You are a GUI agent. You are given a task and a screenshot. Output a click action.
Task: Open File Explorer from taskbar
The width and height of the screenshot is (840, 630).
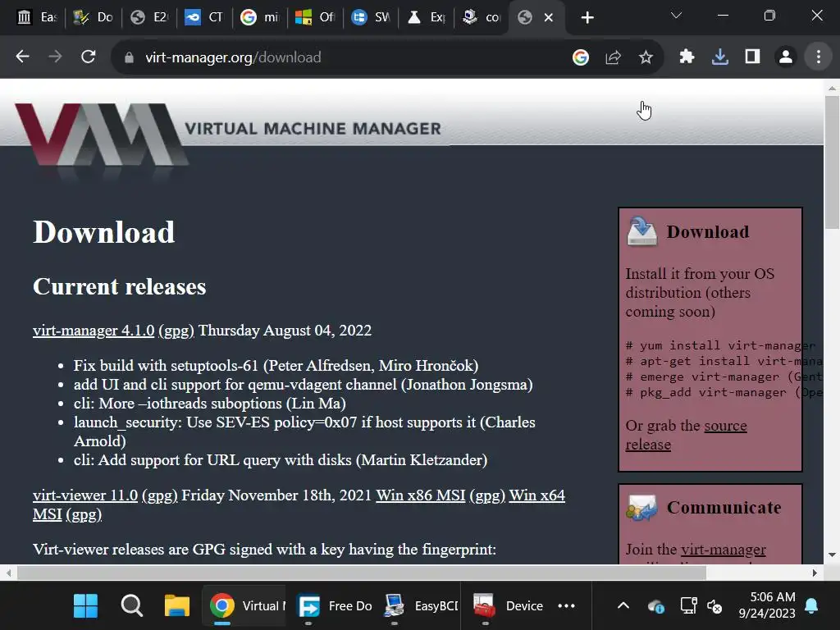pyautogui.click(x=177, y=606)
